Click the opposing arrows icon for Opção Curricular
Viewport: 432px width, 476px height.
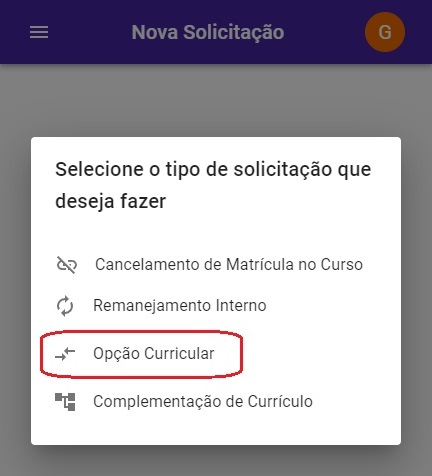click(x=65, y=354)
